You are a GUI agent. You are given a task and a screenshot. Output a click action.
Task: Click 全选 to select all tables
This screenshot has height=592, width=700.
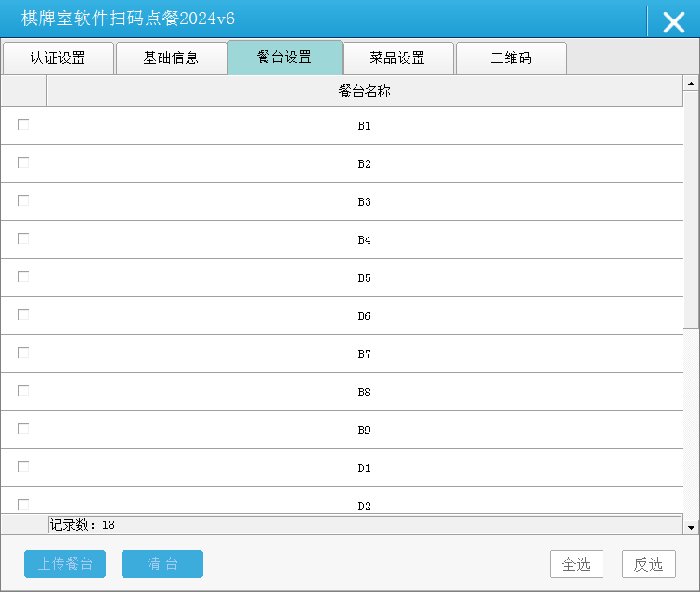[577, 564]
